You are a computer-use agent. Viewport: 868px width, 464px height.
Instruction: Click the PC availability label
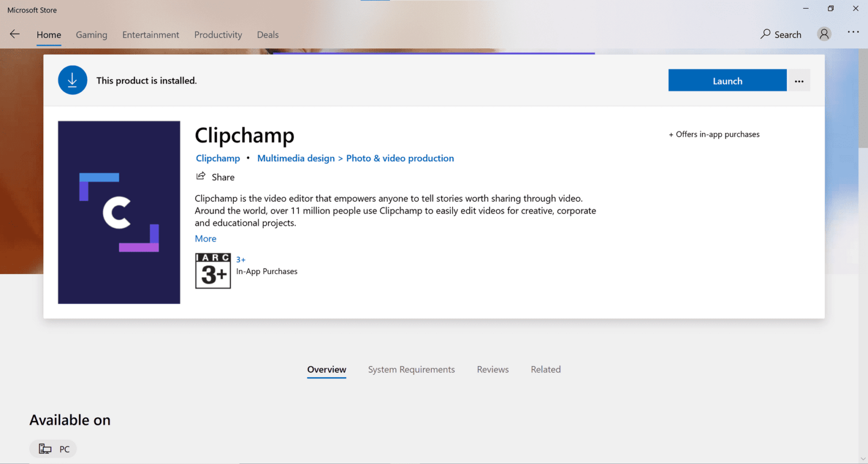pos(65,449)
